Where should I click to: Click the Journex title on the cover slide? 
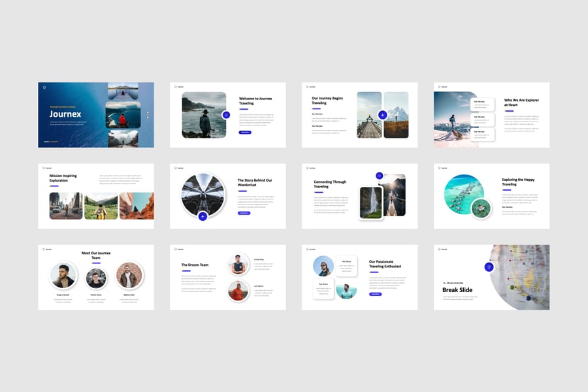[x=65, y=114]
